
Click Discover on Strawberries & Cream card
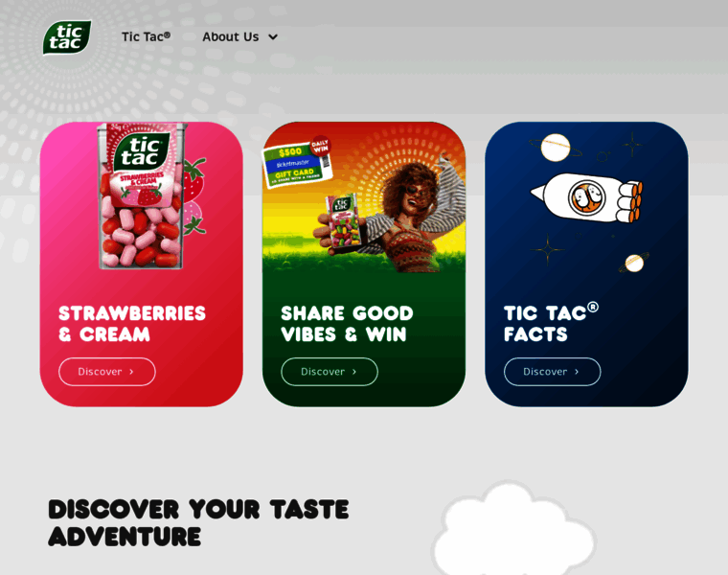(106, 372)
